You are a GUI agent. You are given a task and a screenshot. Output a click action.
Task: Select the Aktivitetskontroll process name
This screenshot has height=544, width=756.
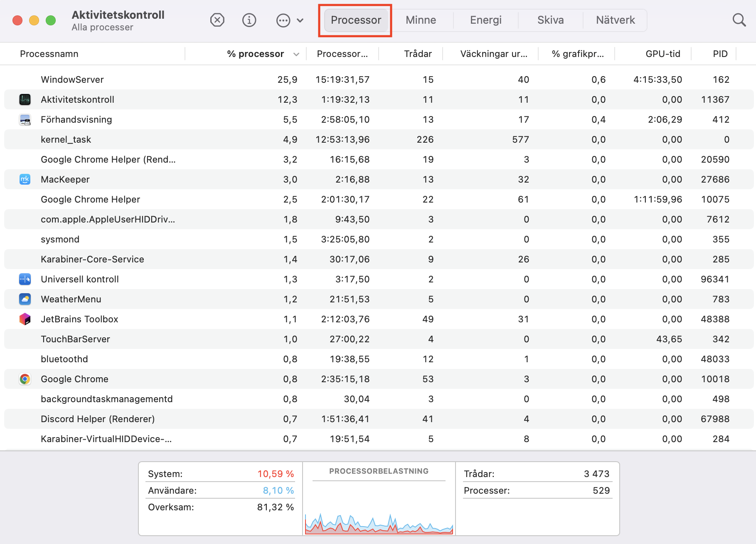click(x=77, y=99)
